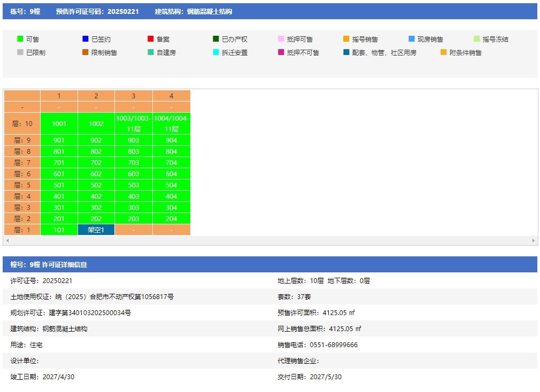This screenshot has height=392, width=540.
Task: Click the gray 已限制 legend swatch
Action: [x=20, y=52]
